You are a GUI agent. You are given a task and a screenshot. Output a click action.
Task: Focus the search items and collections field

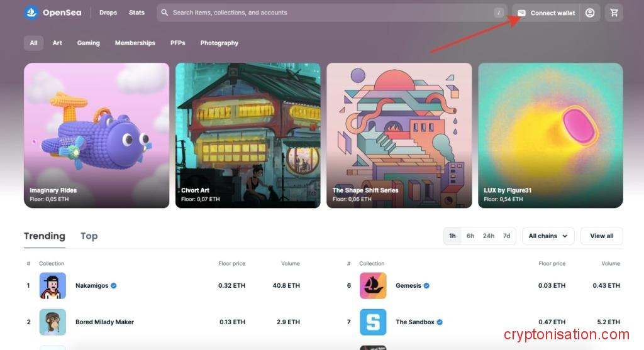tap(327, 13)
